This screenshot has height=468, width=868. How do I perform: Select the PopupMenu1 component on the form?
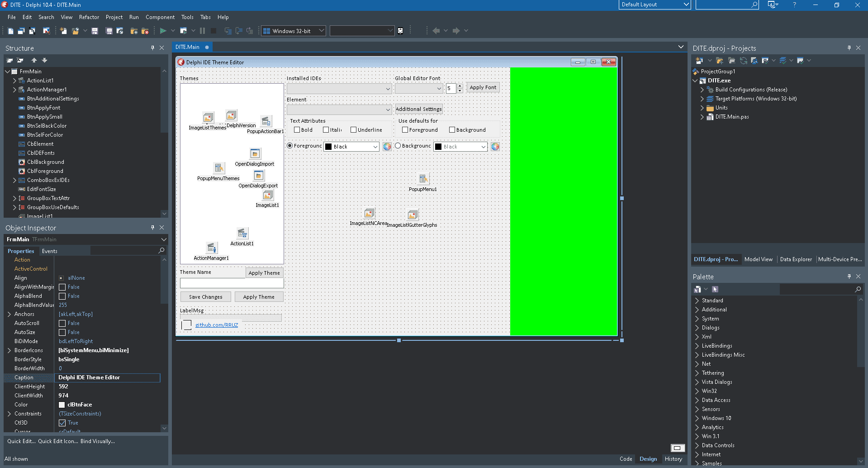point(423,179)
